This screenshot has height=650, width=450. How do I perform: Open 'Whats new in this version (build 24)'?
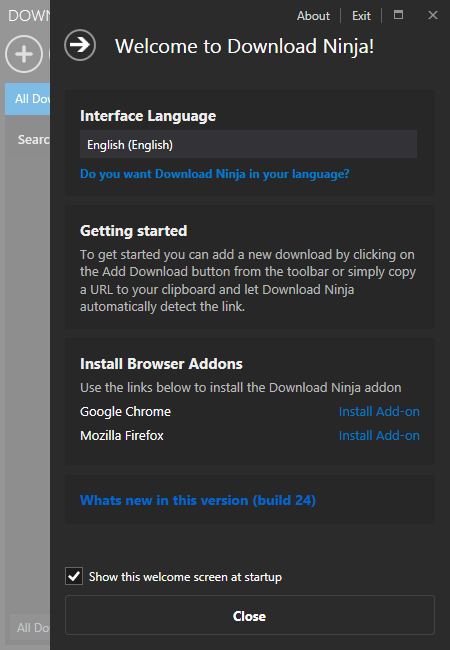198,500
